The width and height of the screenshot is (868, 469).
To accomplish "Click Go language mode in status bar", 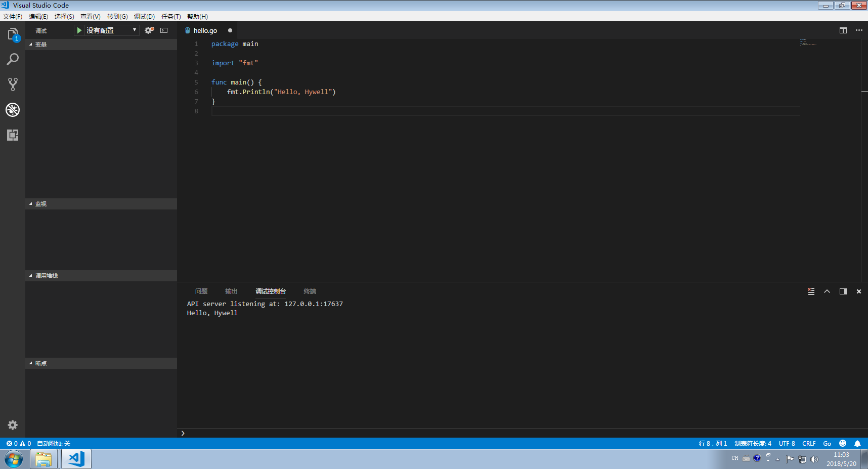I will click(827, 443).
